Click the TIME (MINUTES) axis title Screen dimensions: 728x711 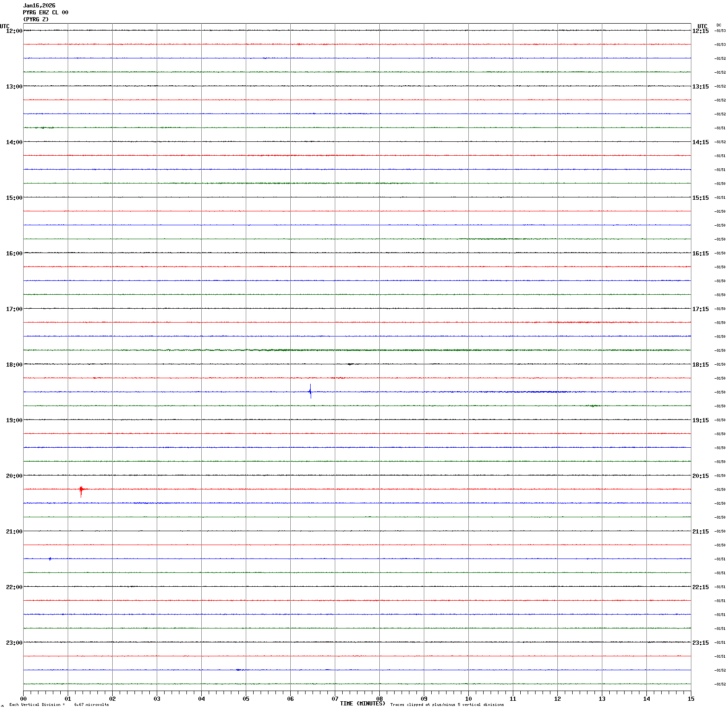[362, 704]
